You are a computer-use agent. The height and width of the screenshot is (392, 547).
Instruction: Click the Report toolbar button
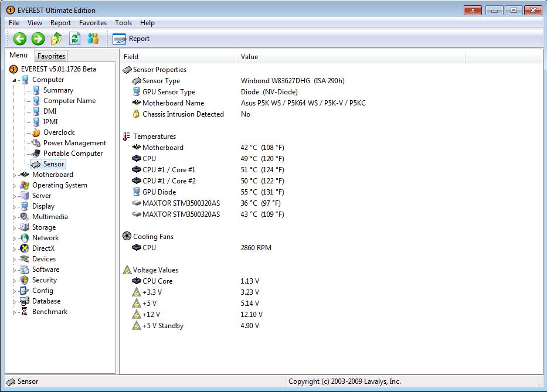coord(131,39)
